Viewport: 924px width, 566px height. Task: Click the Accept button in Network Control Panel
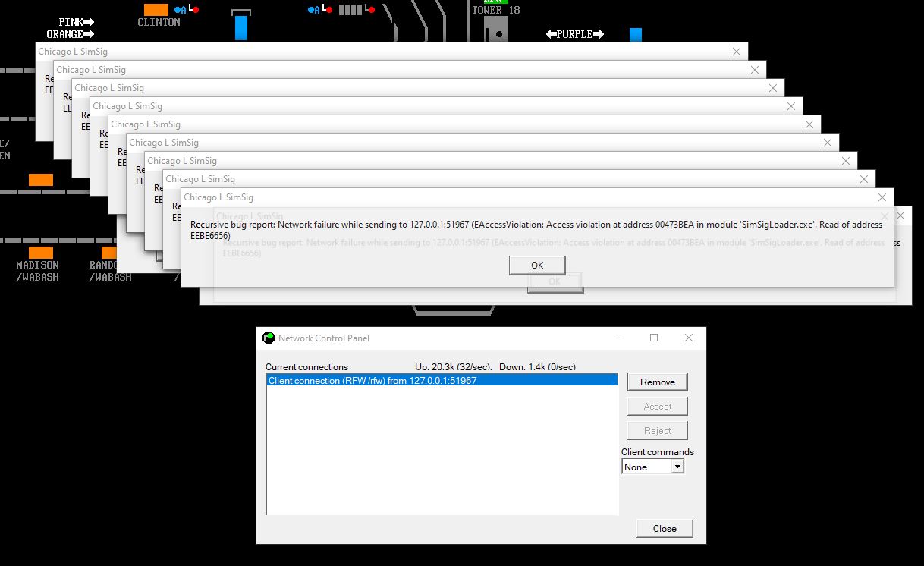pyautogui.click(x=657, y=406)
